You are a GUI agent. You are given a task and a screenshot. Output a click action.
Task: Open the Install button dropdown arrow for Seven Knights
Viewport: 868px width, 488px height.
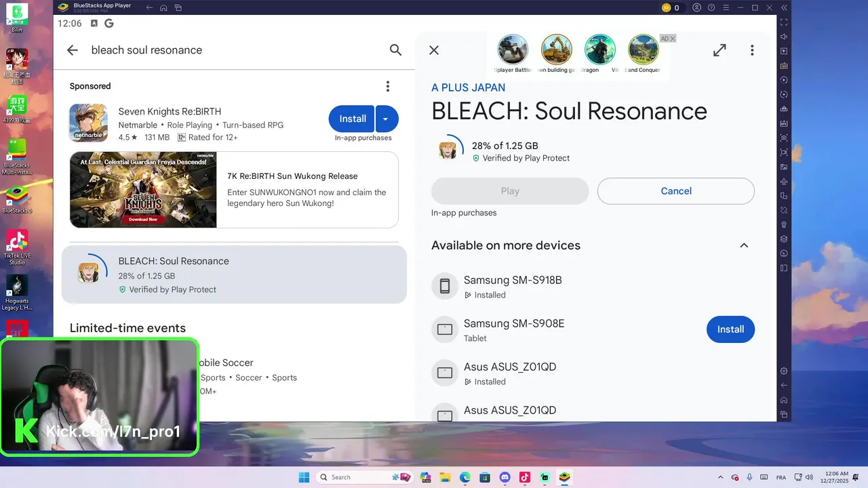coord(387,119)
